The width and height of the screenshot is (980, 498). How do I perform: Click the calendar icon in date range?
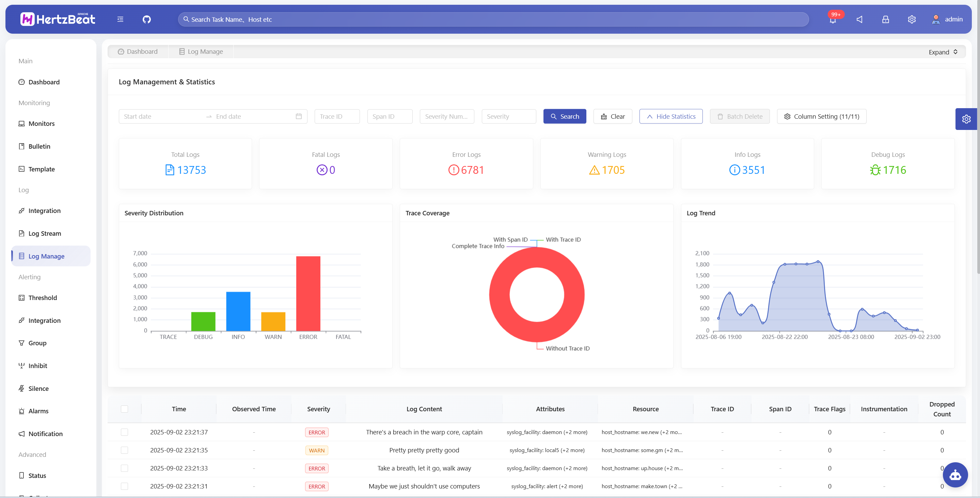(299, 116)
